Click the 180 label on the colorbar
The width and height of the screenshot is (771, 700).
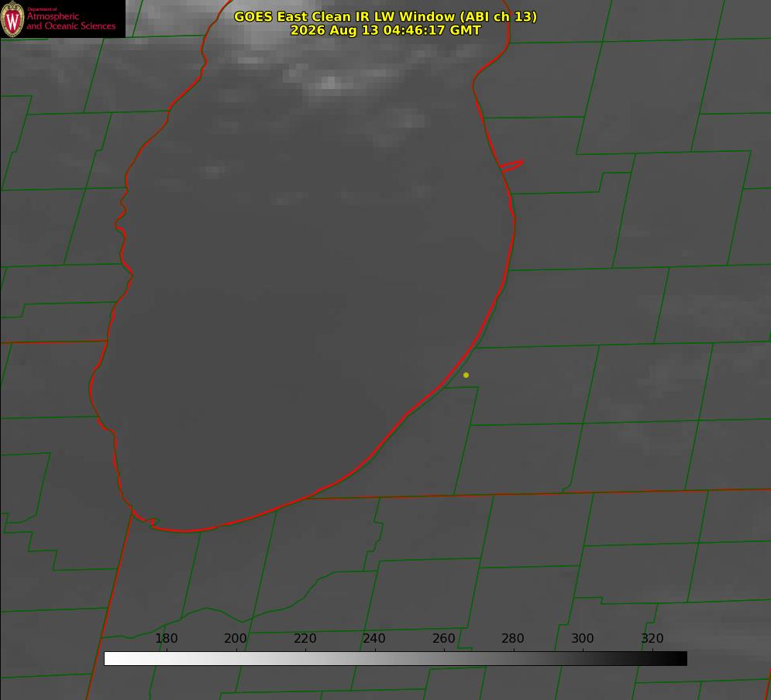166,638
